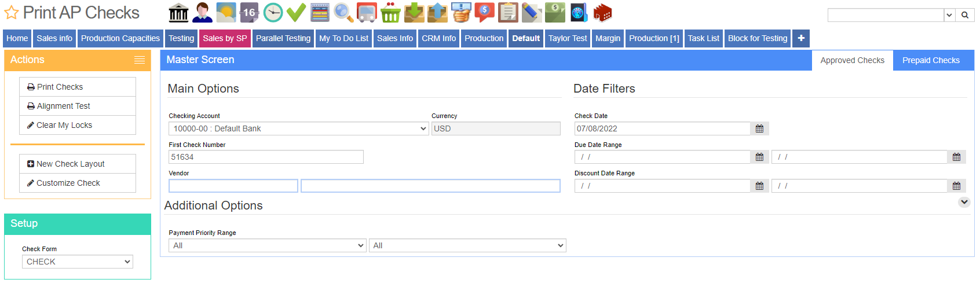Toggle the Actions panel hamburger menu
Viewport: 980px width, 283px height.
139,60
